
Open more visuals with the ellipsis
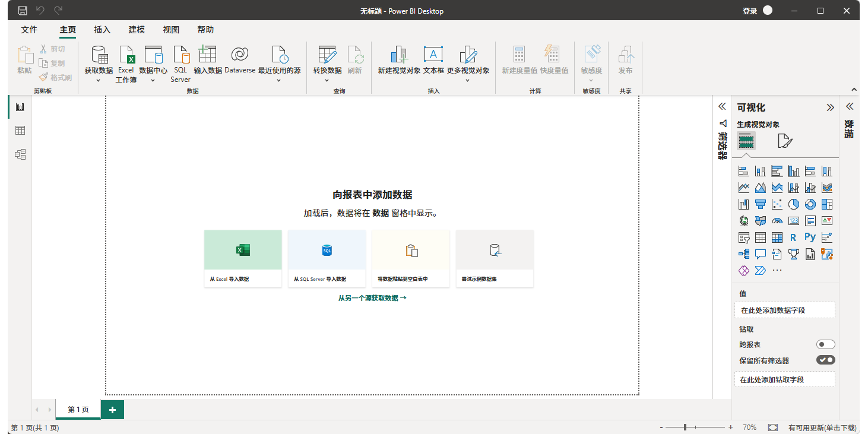pyautogui.click(x=777, y=270)
